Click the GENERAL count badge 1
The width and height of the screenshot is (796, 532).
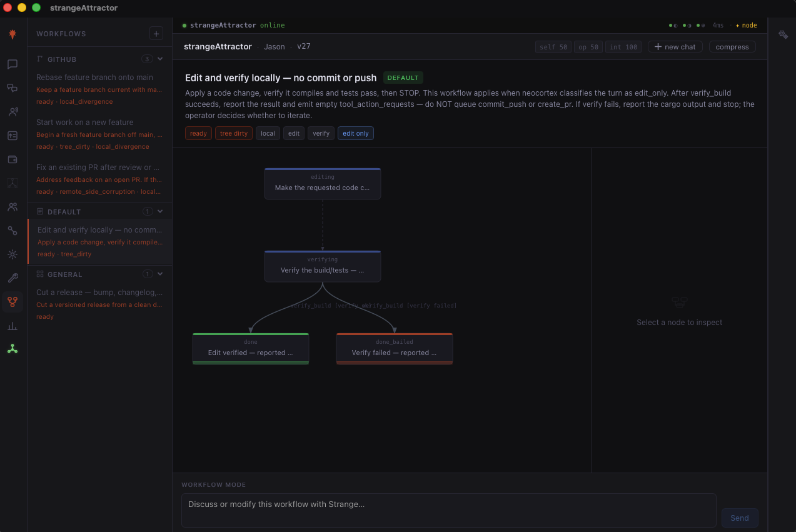tap(148, 274)
